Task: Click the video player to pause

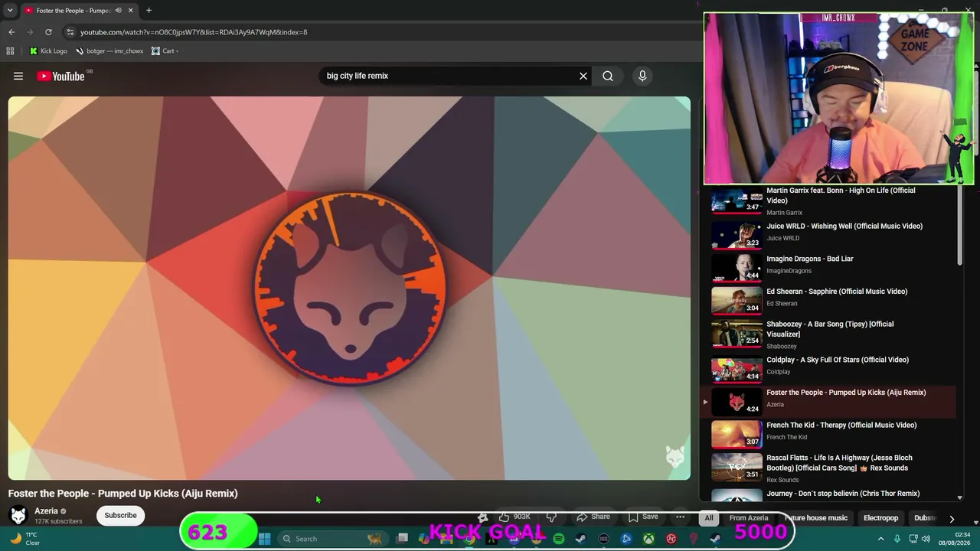Action: tap(349, 288)
